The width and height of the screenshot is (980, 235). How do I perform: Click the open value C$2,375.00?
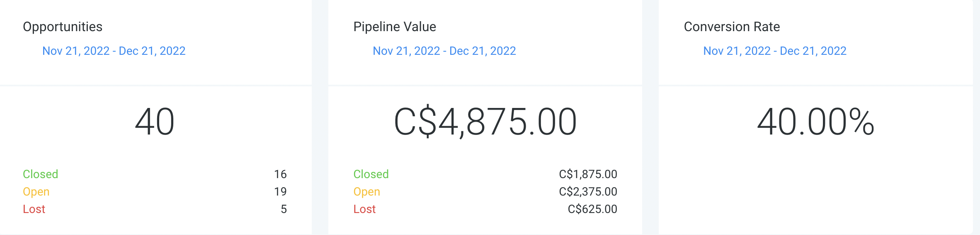pos(588,191)
